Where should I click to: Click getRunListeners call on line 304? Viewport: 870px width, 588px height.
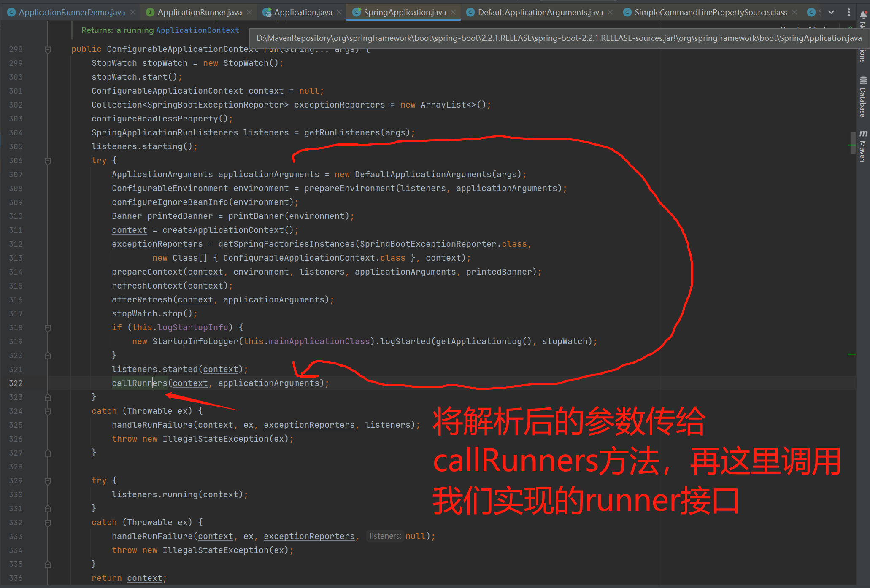[x=342, y=132]
